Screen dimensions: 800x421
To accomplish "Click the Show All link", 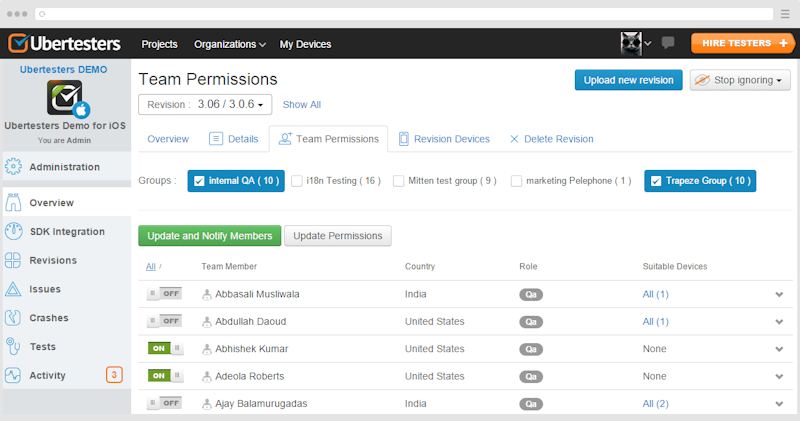I will pyautogui.click(x=301, y=104).
